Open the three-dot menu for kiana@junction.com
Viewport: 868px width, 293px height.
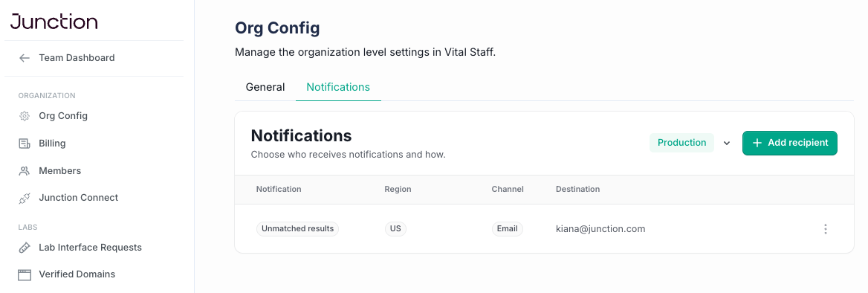[826, 229]
